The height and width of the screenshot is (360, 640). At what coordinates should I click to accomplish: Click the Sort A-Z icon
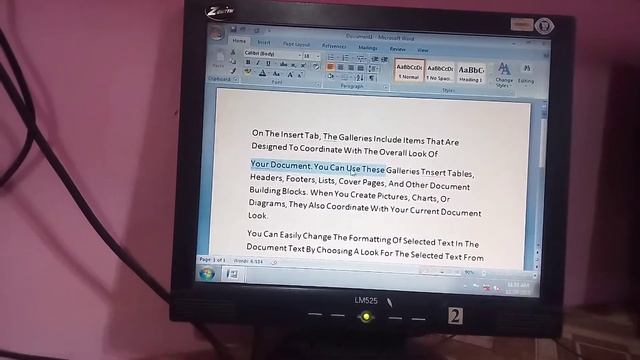click(360, 78)
